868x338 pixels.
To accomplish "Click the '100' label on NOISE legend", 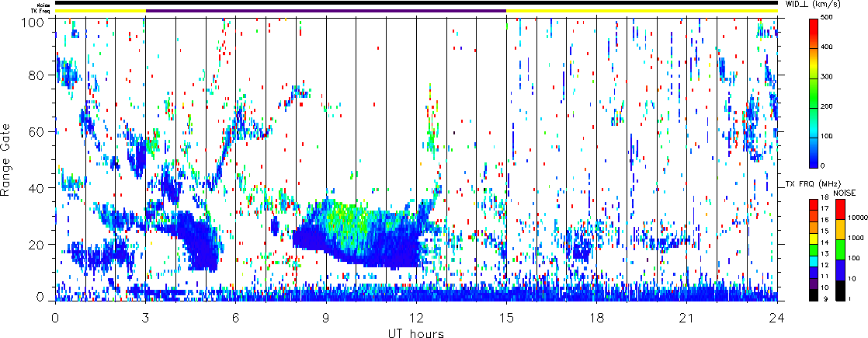I will tap(854, 258).
